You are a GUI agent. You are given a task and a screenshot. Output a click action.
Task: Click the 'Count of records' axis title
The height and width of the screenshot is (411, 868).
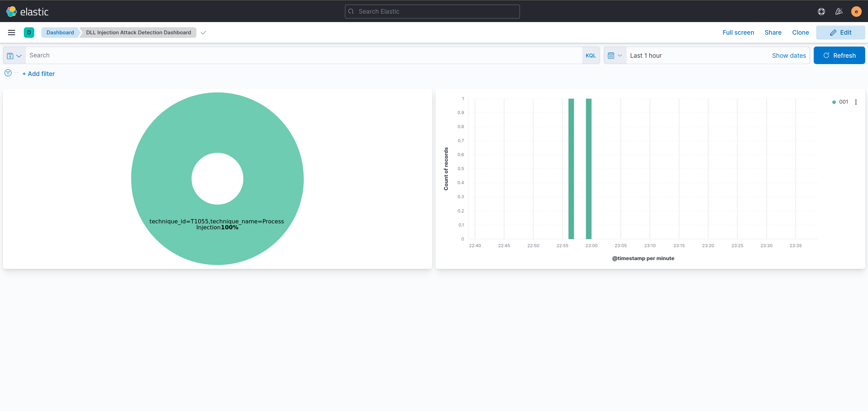pyautogui.click(x=446, y=169)
